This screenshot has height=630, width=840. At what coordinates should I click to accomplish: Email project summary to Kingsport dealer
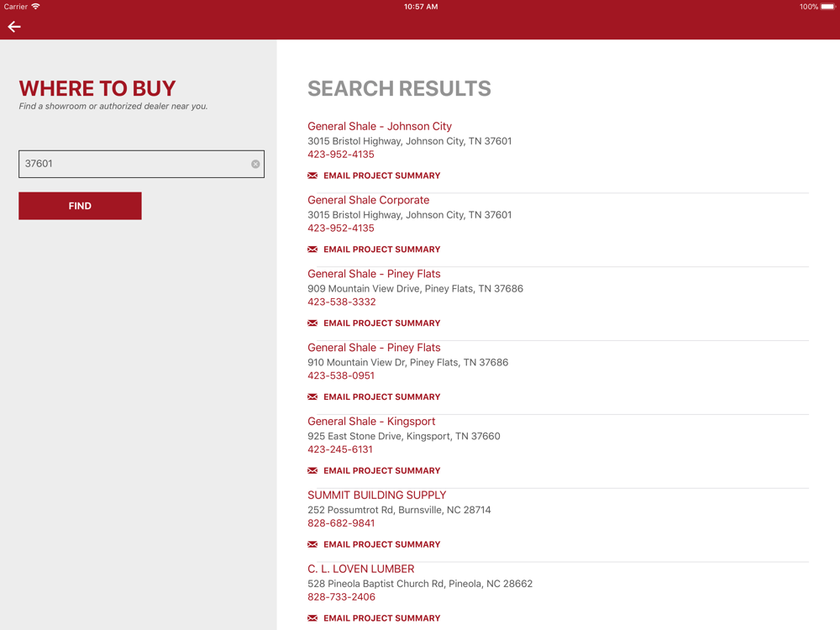point(381,471)
